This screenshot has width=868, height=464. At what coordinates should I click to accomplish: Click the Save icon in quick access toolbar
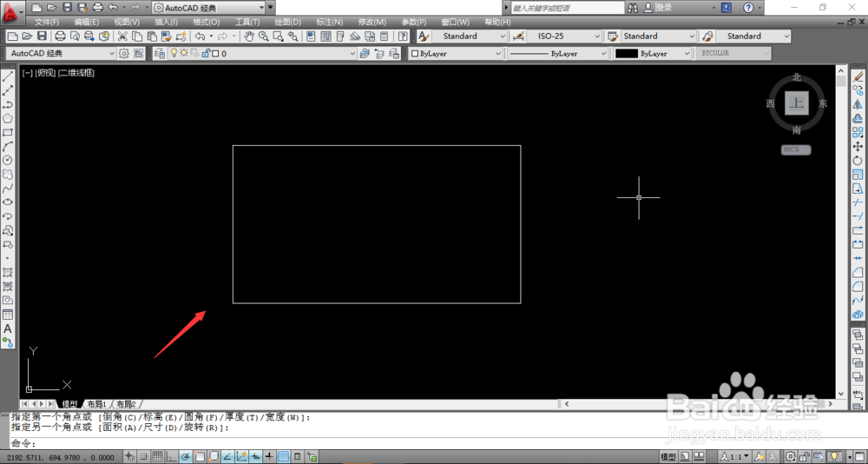(67, 8)
